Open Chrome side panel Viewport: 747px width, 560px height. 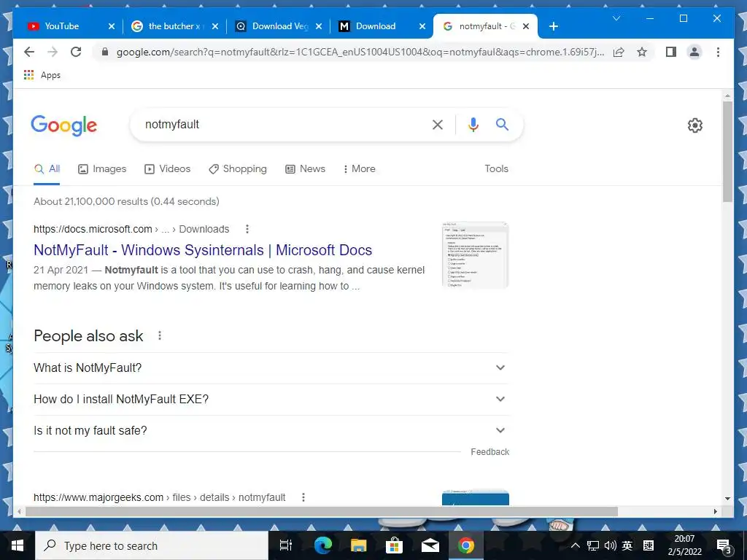pyautogui.click(x=671, y=52)
